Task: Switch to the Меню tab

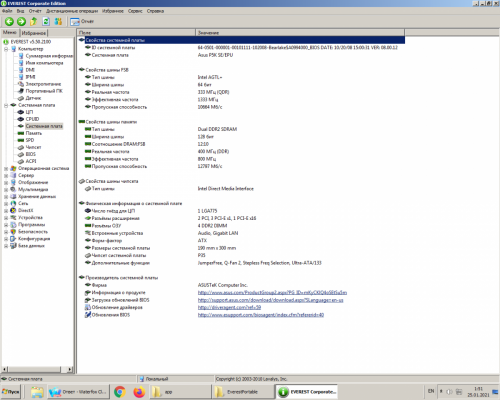Action: tap(10, 32)
